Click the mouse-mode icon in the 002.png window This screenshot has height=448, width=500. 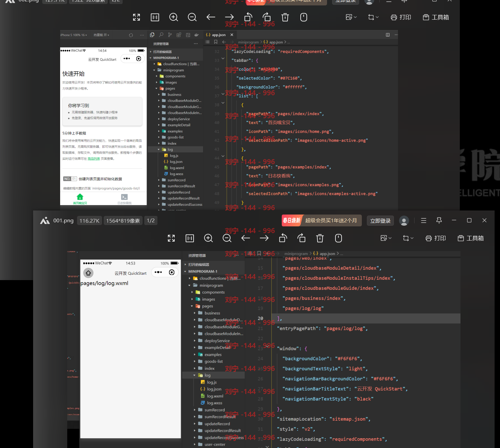pyautogui.click(x=304, y=17)
